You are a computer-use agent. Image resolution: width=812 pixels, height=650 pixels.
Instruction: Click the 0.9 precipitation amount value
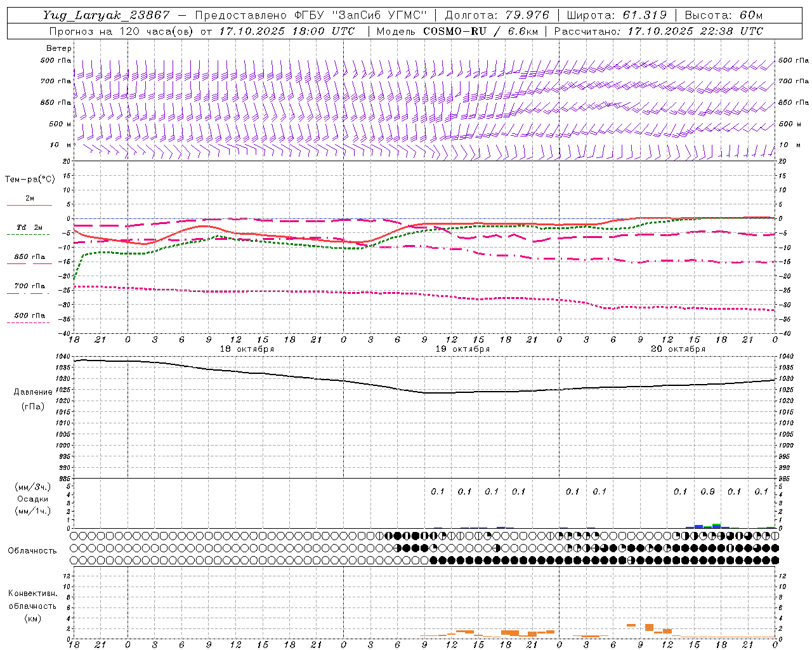pyautogui.click(x=707, y=491)
